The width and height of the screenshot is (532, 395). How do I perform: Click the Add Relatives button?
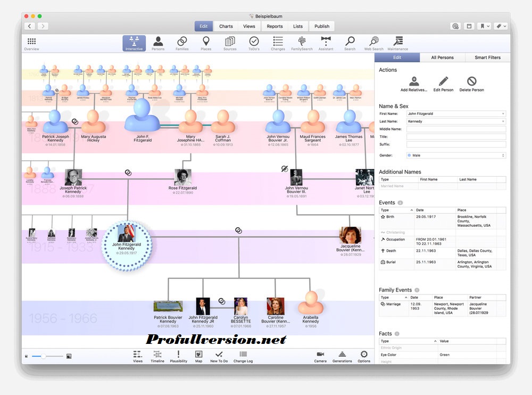[x=413, y=83]
